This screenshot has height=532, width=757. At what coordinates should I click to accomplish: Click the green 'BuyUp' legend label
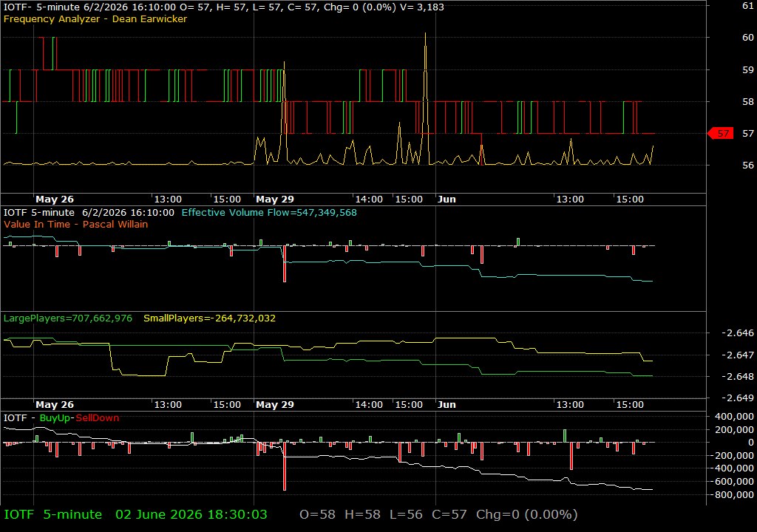55,417
